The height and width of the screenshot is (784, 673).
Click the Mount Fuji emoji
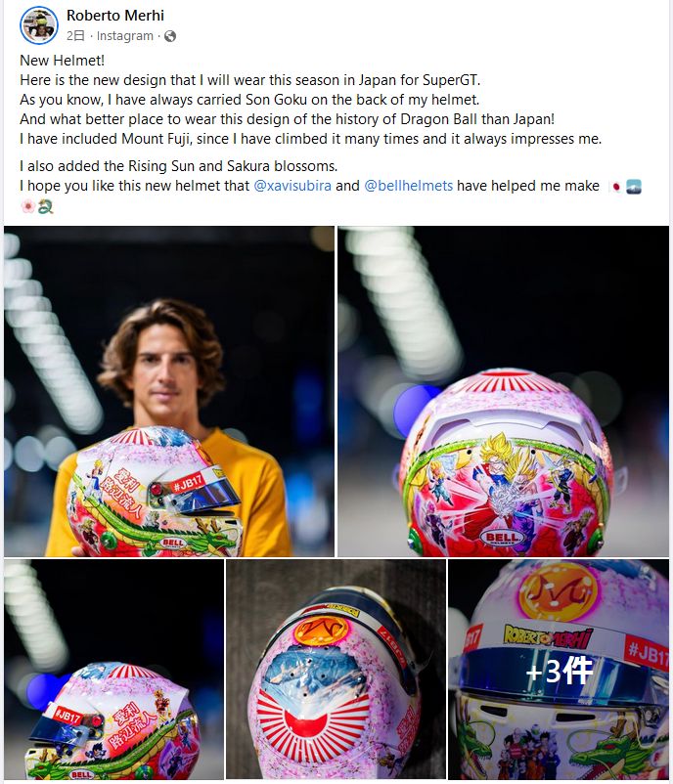click(634, 187)
